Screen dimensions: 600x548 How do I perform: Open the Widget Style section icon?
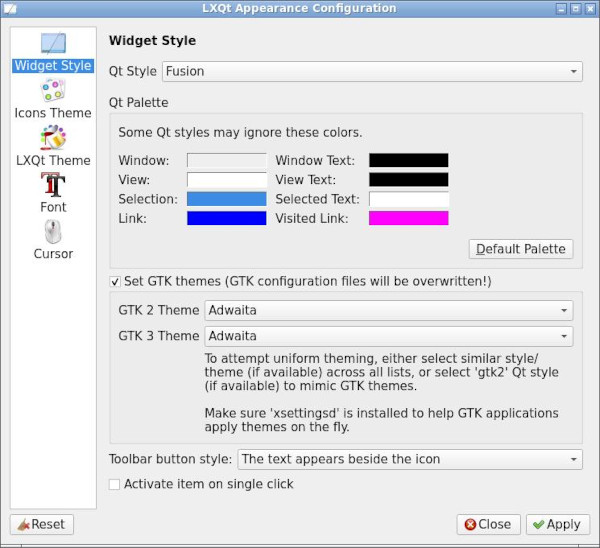[x=53, y=44]
